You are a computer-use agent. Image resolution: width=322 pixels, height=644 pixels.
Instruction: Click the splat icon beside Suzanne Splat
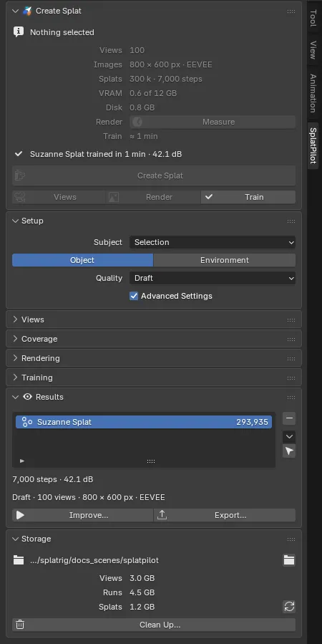(27, 422)
